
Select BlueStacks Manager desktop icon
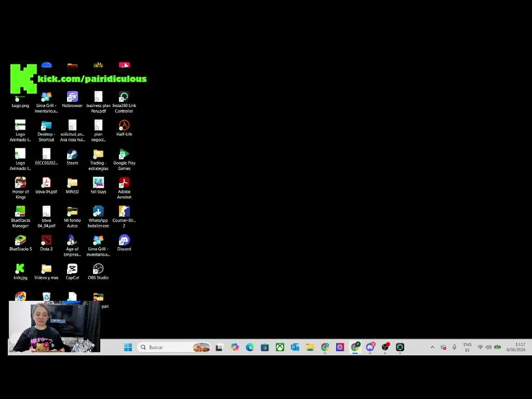(21, 217)
